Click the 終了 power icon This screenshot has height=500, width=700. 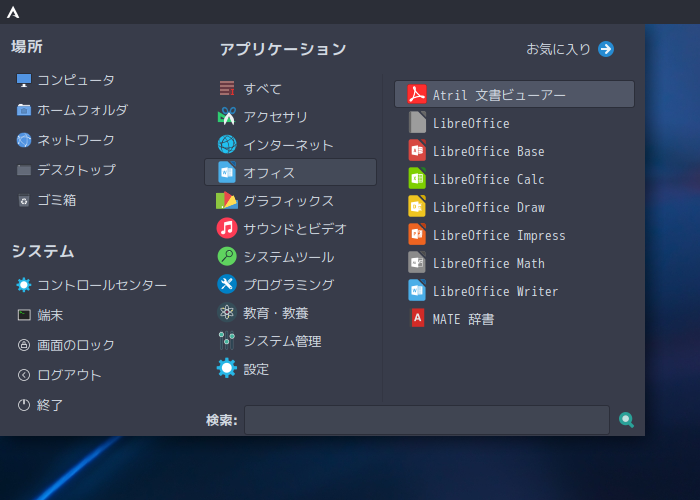click(24, 405)
